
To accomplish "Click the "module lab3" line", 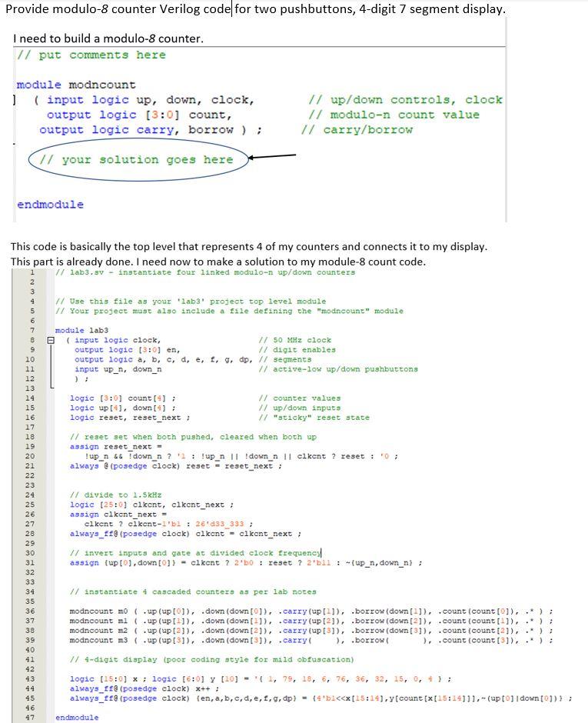I will (x=81, y=330).
